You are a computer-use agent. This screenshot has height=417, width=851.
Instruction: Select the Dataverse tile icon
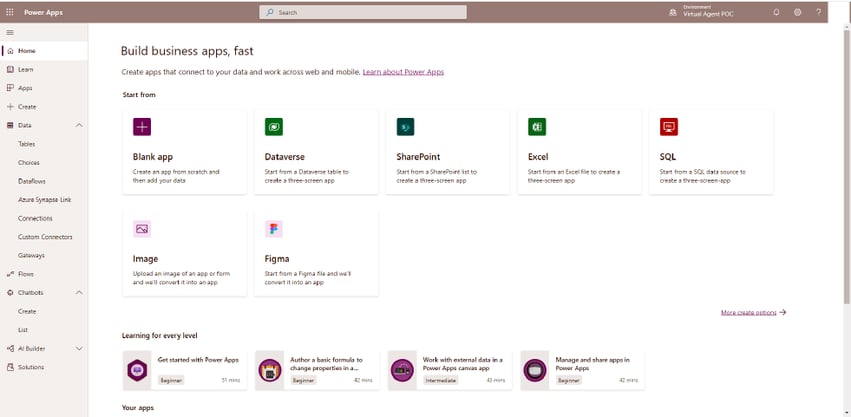click(x=273, y=127)
